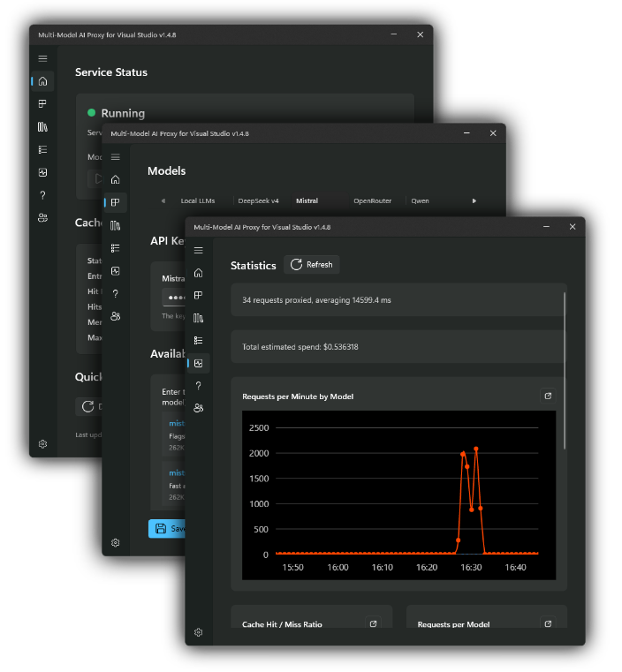
Task: Open library books icon in Statistics window sidebar
Action: pyautogui.click(x=198, y=318)
